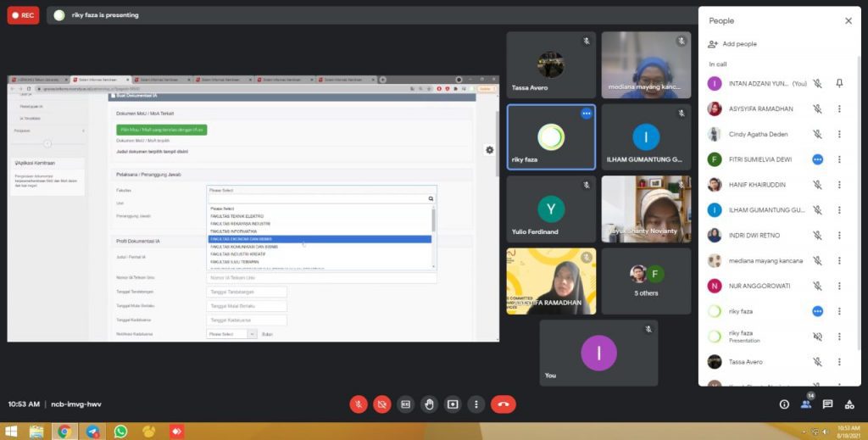
Task: Open options menu for ASYSYIFA RAMADHAN
Action: [839, 109]
